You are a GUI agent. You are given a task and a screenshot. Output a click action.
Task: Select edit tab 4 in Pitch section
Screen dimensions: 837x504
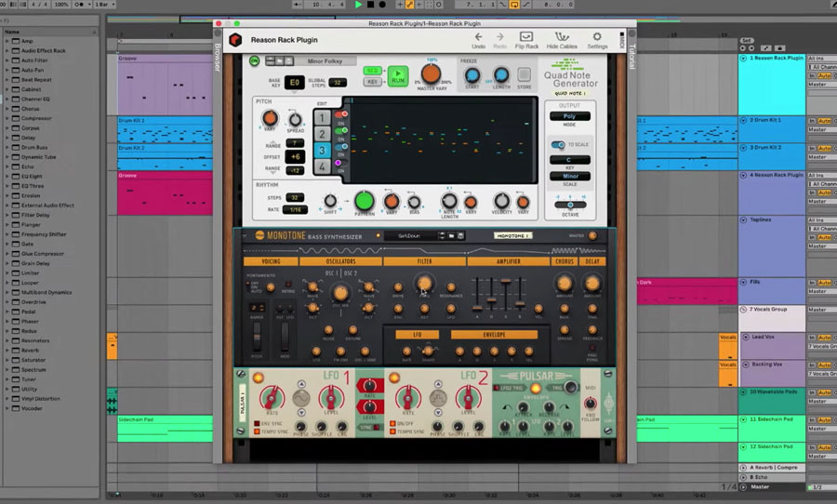[322, 166]
